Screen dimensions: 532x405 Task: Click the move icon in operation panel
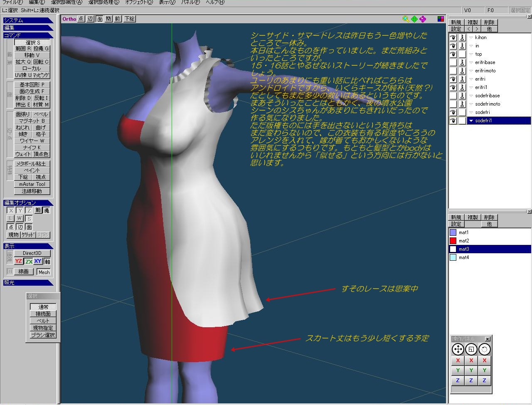(x=458, y=349)
